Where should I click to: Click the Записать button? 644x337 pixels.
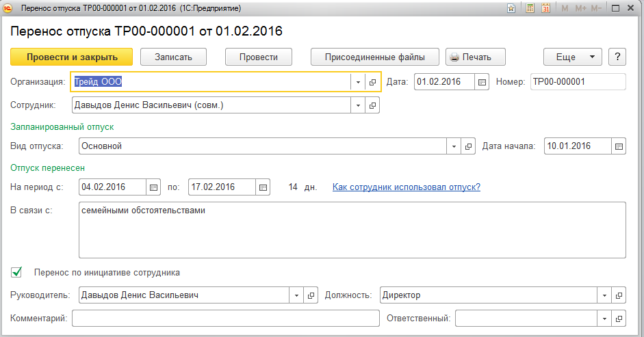[173, 57]
